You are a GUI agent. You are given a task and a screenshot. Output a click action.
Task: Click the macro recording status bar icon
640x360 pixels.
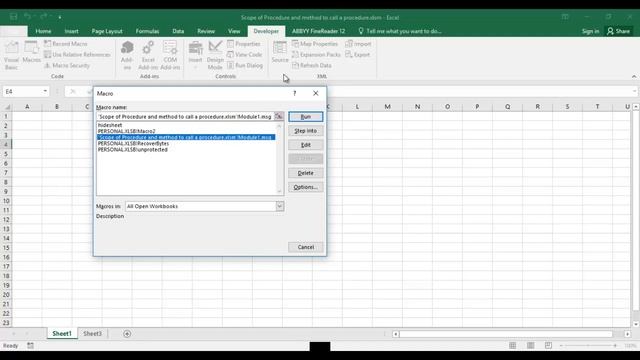(x=31, y=346)
